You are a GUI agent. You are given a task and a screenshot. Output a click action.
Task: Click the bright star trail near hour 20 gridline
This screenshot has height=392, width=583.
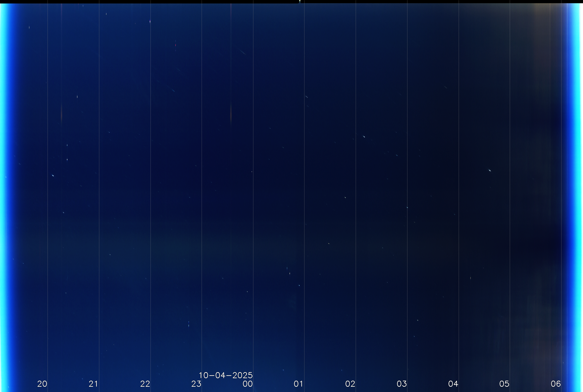point(53,175)
